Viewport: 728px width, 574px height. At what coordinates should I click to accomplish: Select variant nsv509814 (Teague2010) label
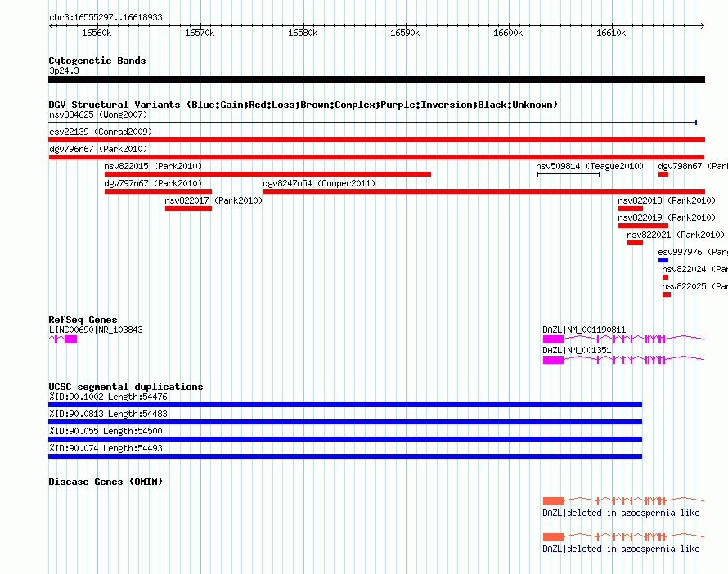coord(590,166)
